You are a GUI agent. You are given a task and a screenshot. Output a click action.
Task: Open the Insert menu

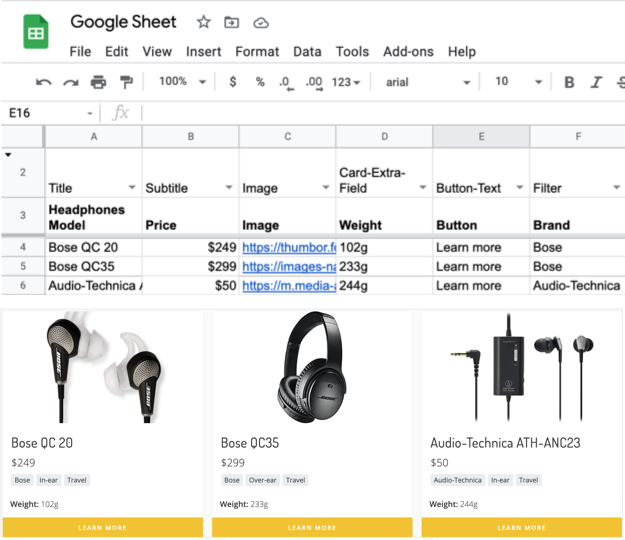(x=204, y=51)
